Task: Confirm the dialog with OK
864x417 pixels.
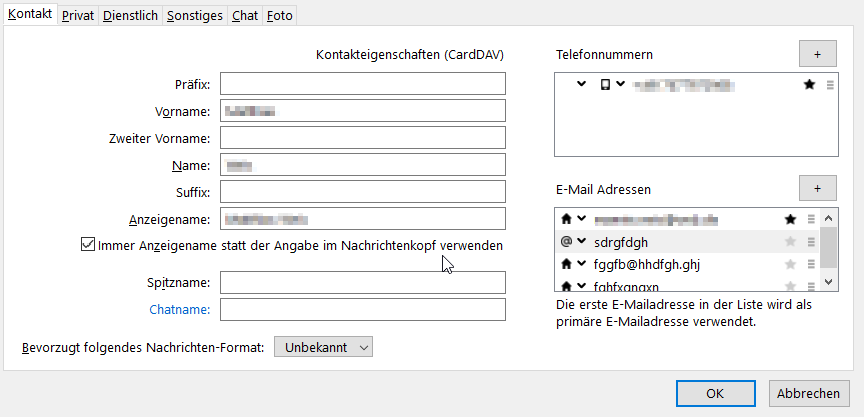Action: [x=715, y=393]
